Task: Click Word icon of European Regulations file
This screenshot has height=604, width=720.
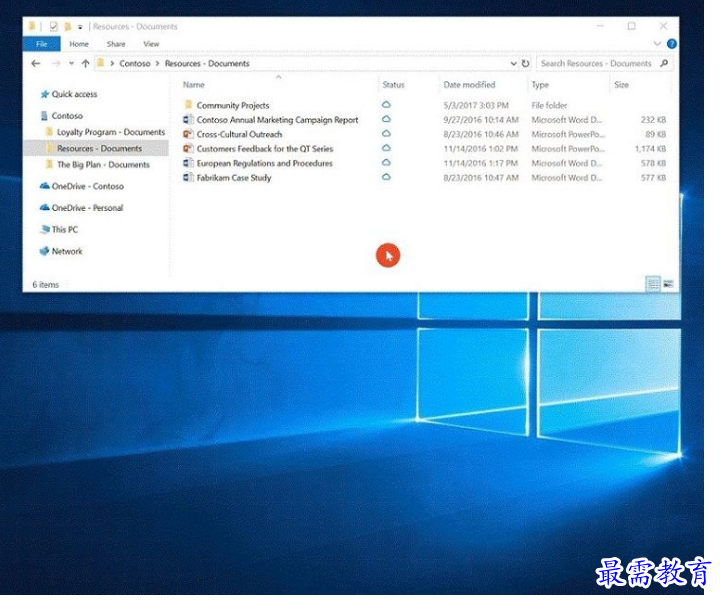Action: [x=188, y=163]
